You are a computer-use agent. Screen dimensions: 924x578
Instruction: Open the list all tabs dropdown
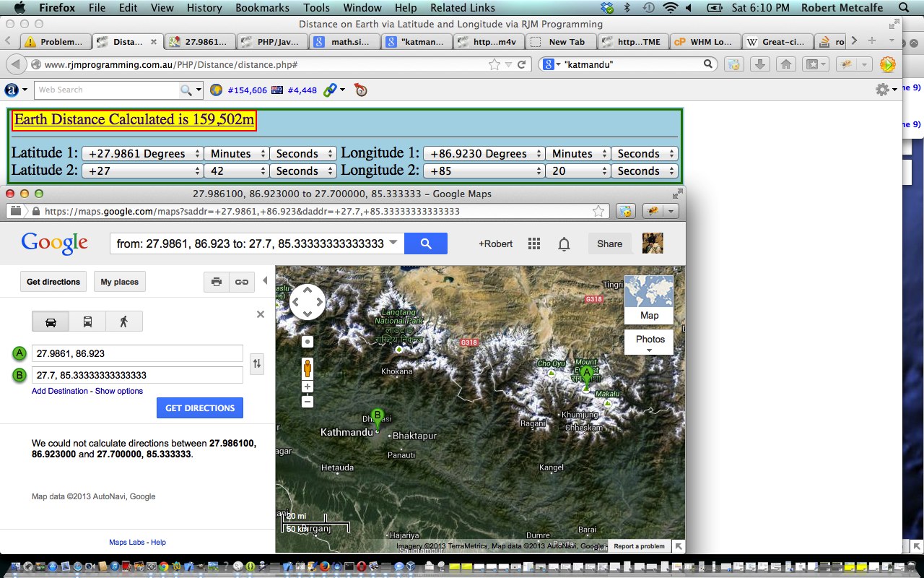[892, 40]
